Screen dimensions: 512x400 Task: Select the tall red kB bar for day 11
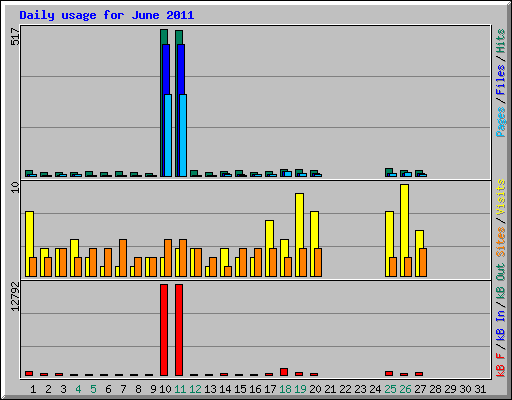[x=179, y=330]
